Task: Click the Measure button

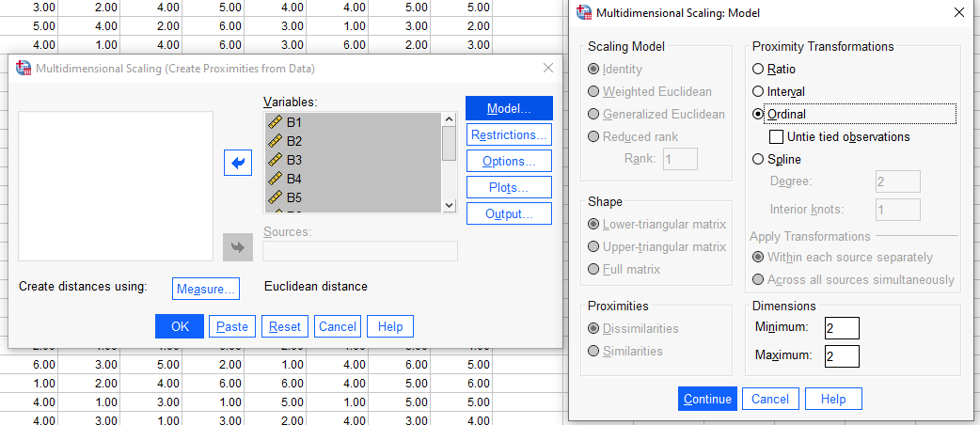Action: click(207, 289)
